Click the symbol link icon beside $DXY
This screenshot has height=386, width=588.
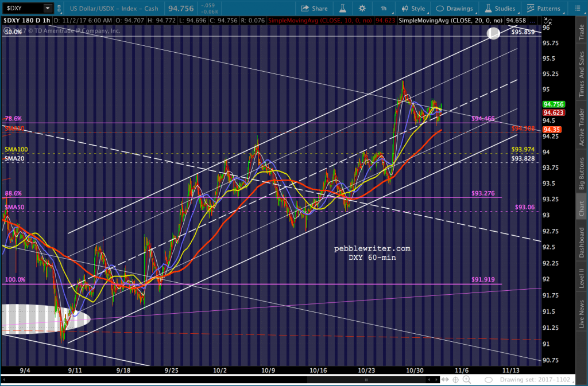pos(59,8)
